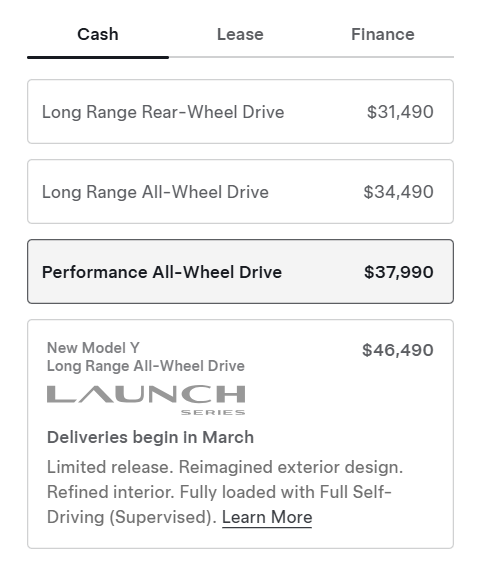The height and width of the screenshot is (562, 479).
Task: Choose Long Range Rear-Wheel Drive option
Action: pyautogui.click(x=240, y=111)
